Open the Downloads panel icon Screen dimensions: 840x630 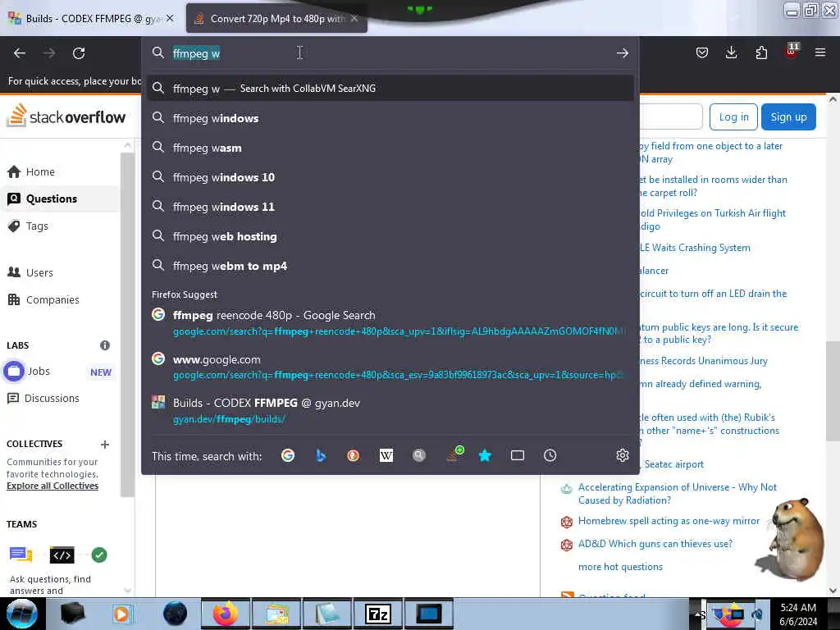[x=731, y=52]
